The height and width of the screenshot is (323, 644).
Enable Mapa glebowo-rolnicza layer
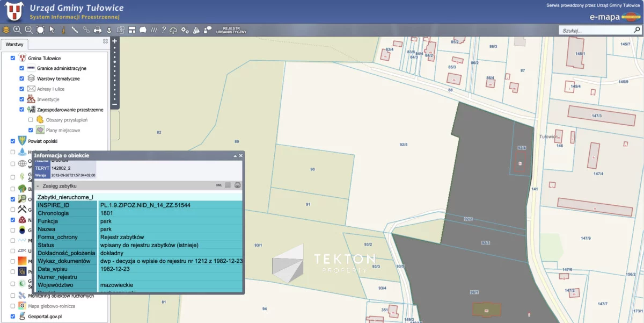tap(13, 306)
